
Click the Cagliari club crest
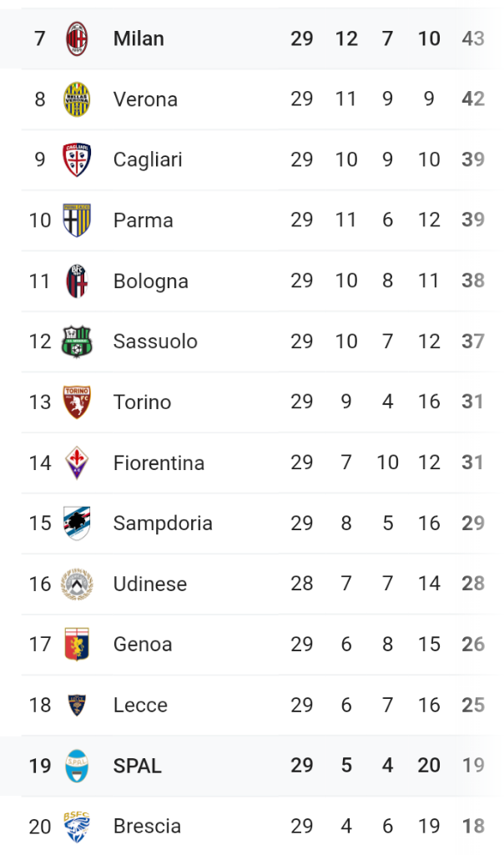77,159
